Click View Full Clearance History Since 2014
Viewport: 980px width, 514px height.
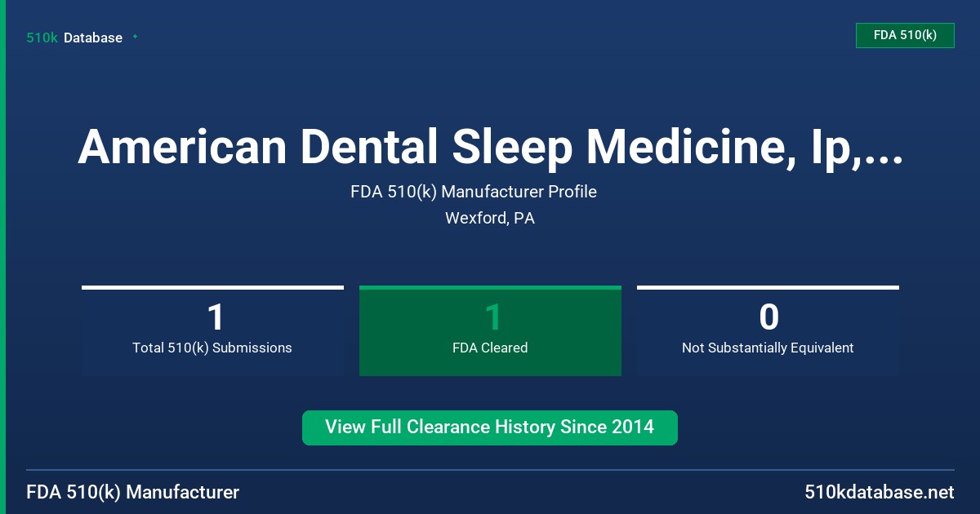coord(490,428)
